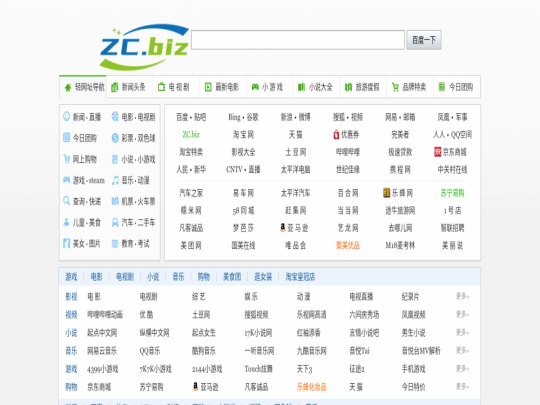Screen dimensions: 540x405
Task: Click the car icon beside 汽车·二手车
Action: coord(115,222)
